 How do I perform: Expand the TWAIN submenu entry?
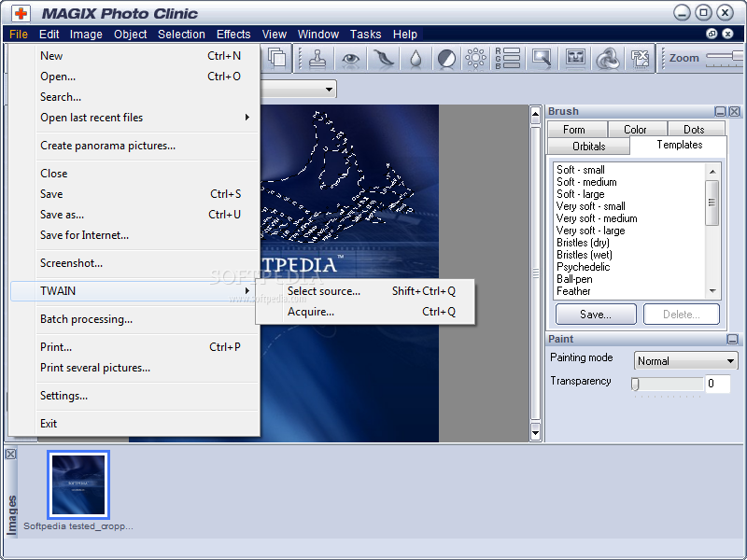click(134, 291)
